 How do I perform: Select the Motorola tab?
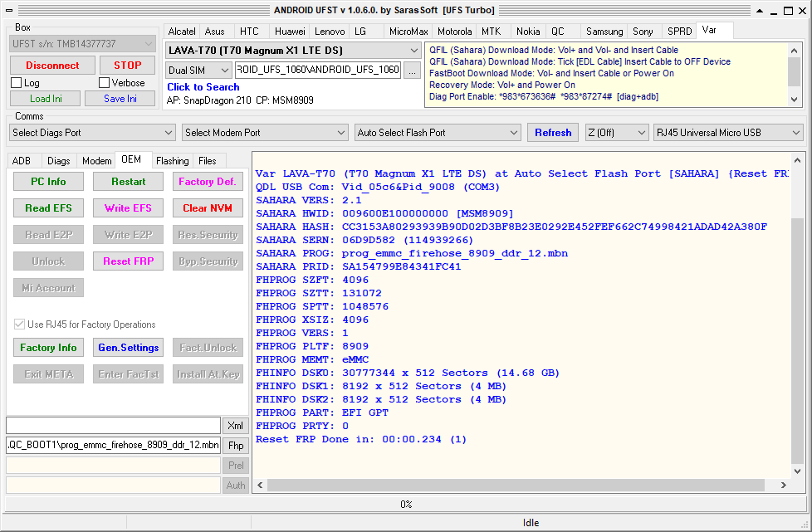(454, 32)
